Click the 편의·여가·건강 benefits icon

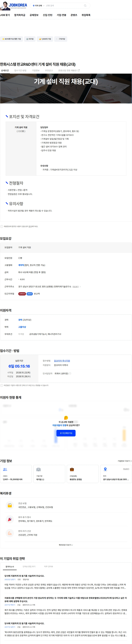(x=10, y=533)
